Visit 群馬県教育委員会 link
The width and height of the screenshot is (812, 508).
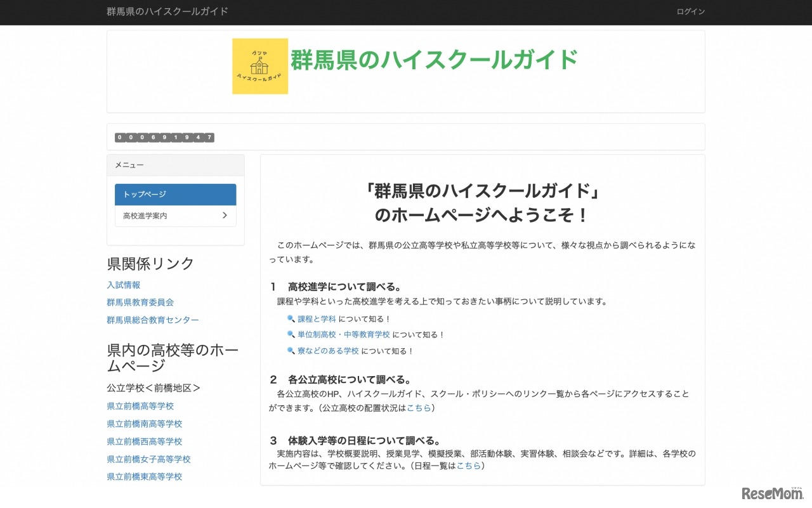coord(140,303)
